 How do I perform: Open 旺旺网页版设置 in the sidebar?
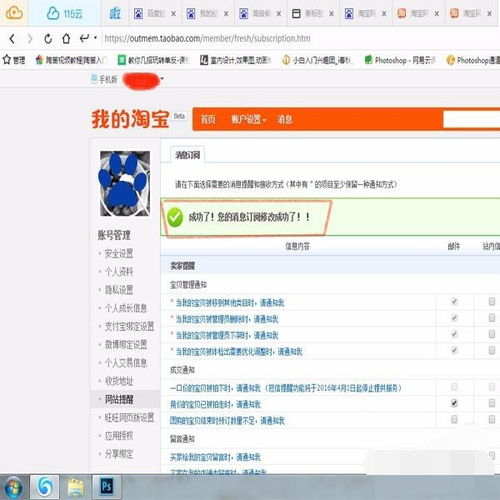[129, 417]
